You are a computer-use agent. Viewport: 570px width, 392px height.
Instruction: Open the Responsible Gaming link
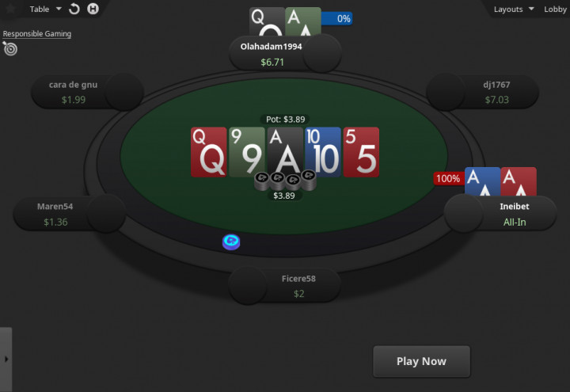(x=36, y=33)
